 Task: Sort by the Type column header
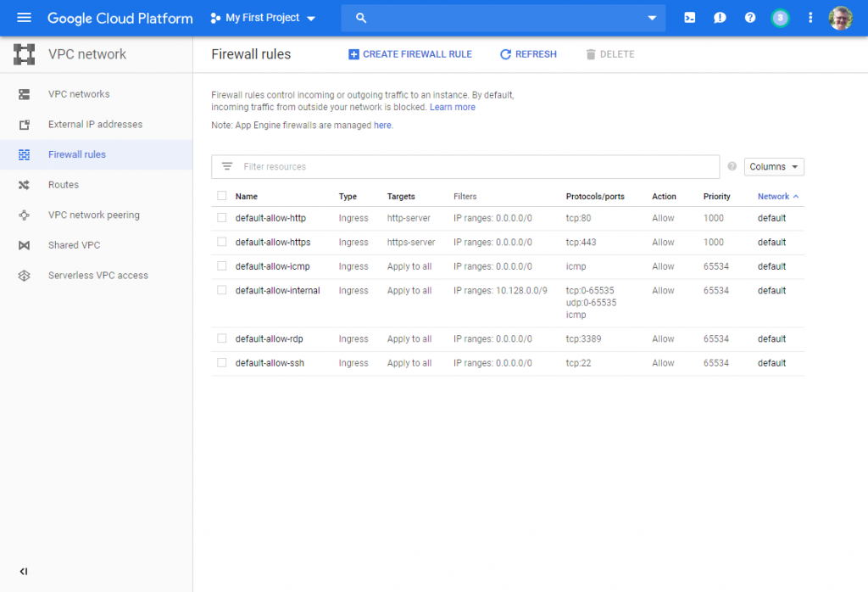(x=348, y=197)
